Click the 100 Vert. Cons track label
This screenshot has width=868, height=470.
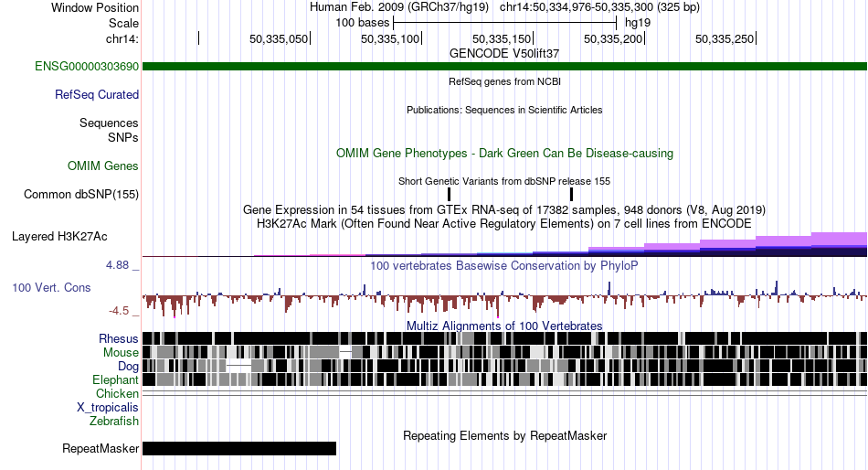[51, 288]
